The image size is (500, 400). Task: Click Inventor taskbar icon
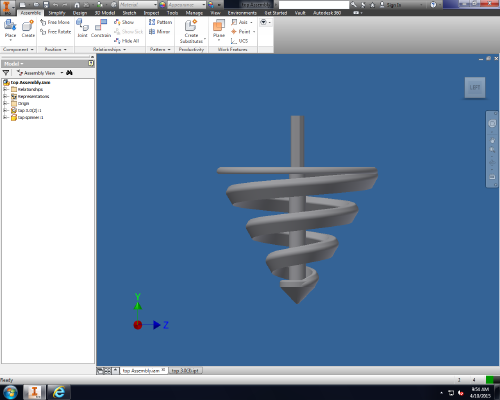point(34,392)
